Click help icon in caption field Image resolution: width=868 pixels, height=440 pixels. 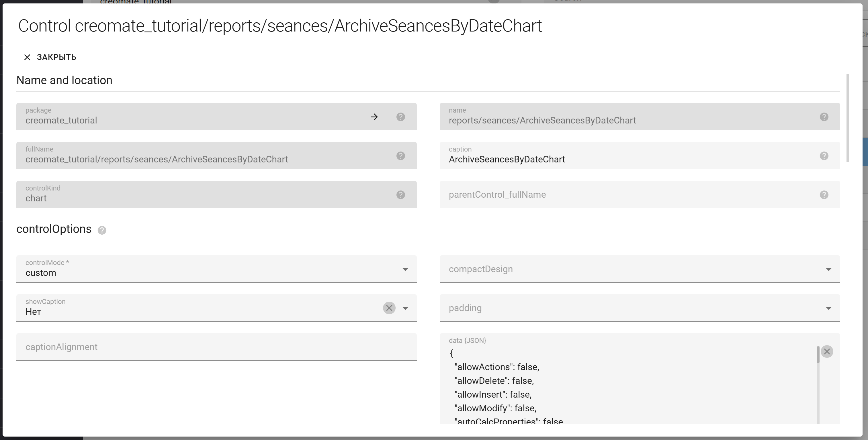tap(824, 156)
